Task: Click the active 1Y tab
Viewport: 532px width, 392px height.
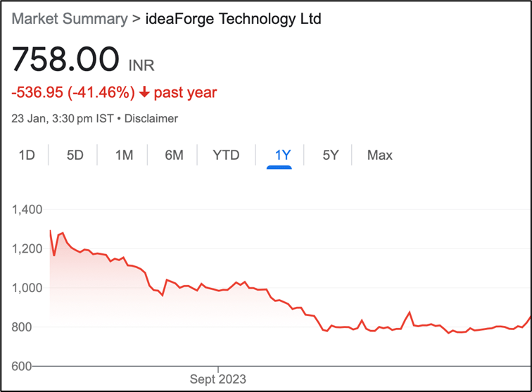Action: pos(282,155)
